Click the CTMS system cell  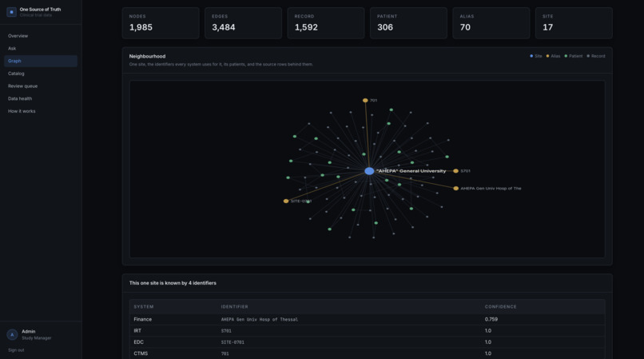coord(141,353)
